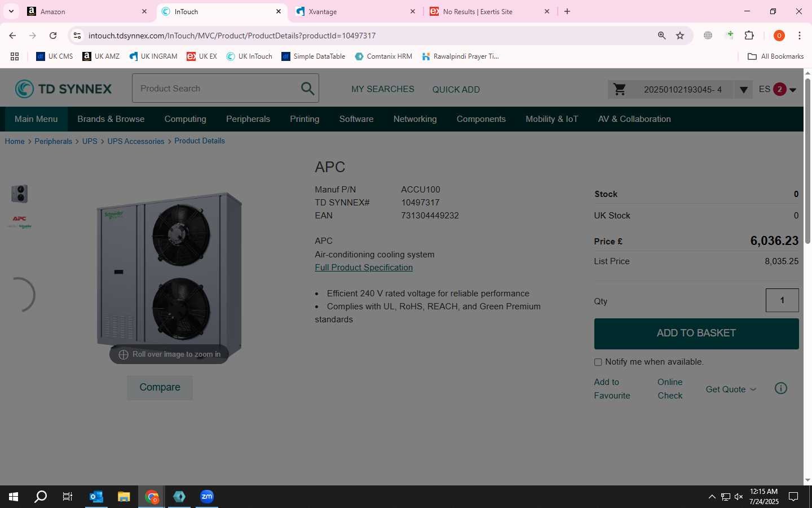812x508 pixels.
Task: Open MY SEARCHES
Action: coord(382,89)
